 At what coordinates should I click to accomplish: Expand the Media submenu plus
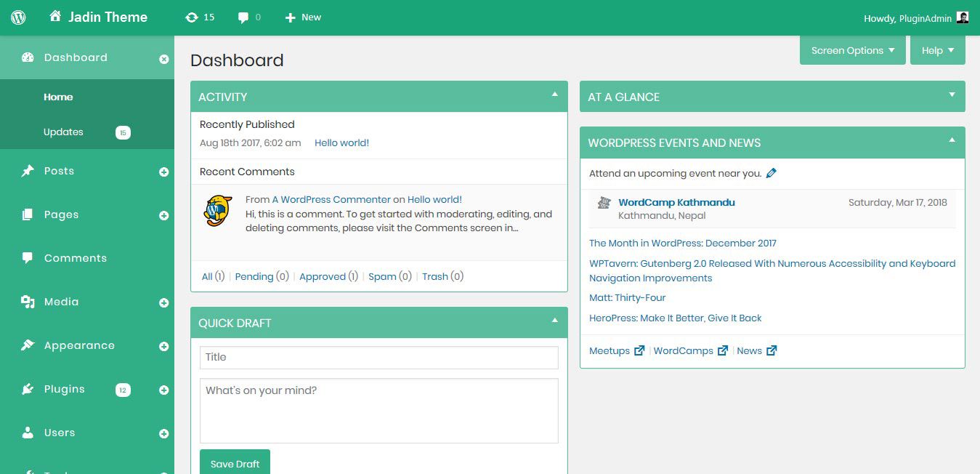164,303
